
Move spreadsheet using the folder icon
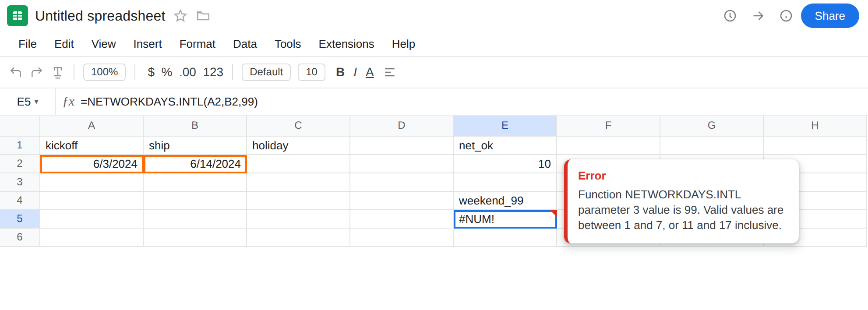coord(203,16)
